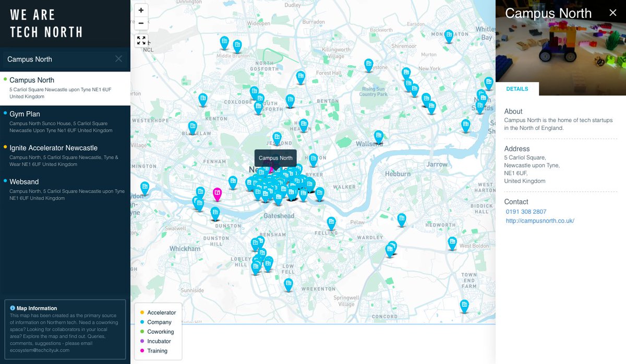The image size is (626, 364).
Task: Switch to the DETAILS tab
Action: [517, 89]
